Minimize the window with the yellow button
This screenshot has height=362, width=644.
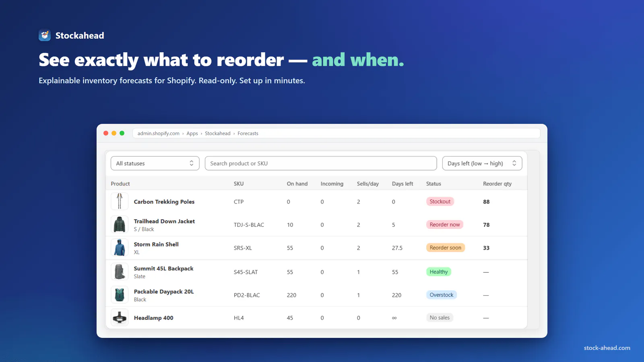pyautogui.click(x=114, y=133)
